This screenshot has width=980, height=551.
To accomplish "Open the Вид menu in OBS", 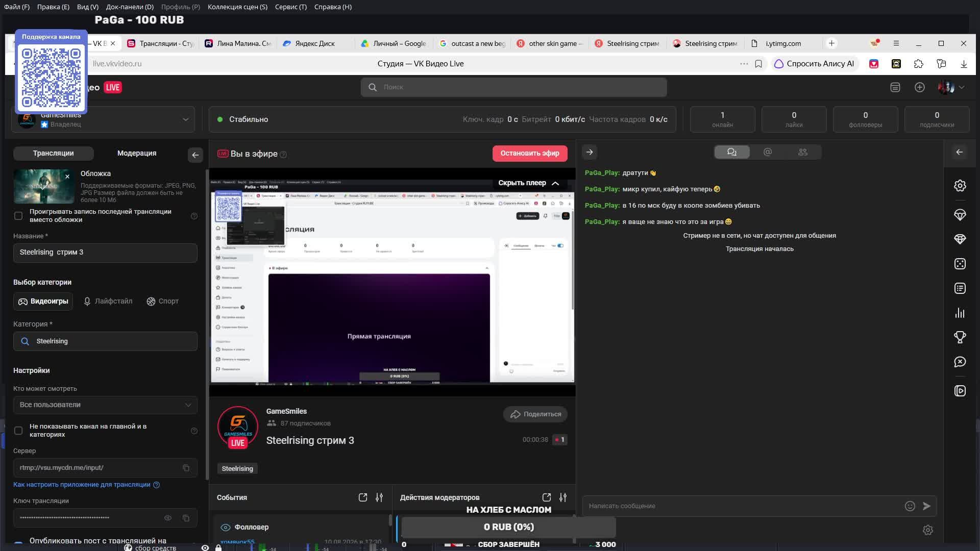I will coord(88,7).
